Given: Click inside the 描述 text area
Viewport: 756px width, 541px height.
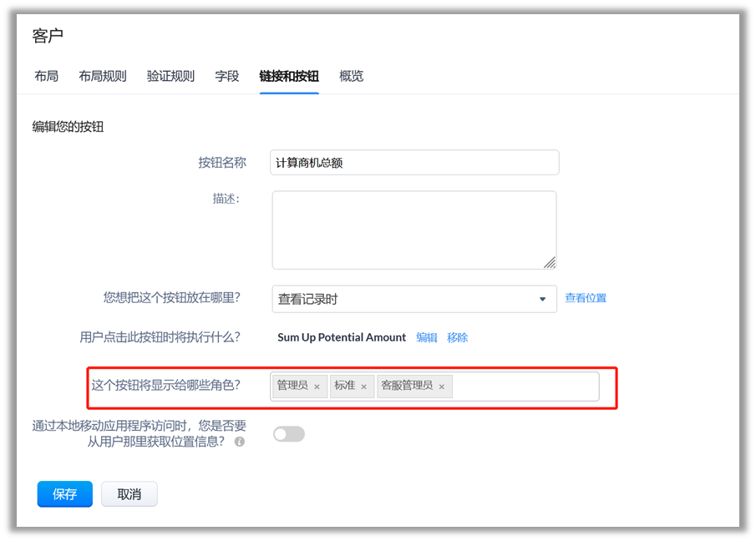Looking at the screenshot, I should 414,230.
